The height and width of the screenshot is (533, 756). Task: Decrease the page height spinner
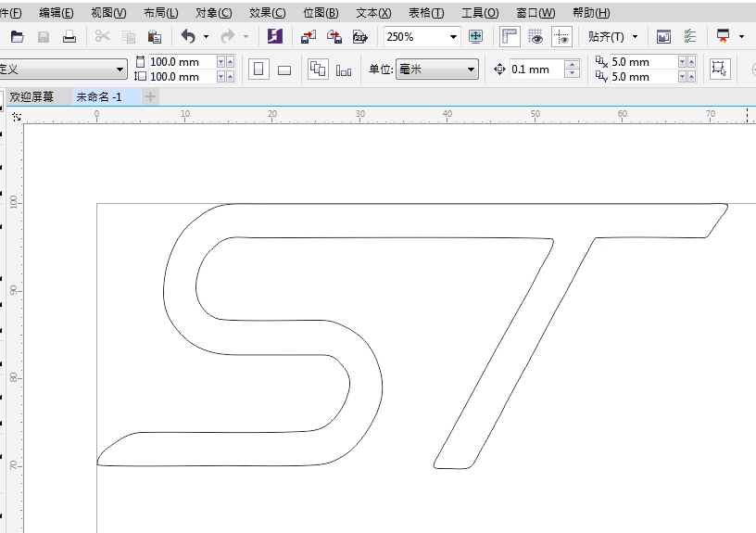point(220,76)
